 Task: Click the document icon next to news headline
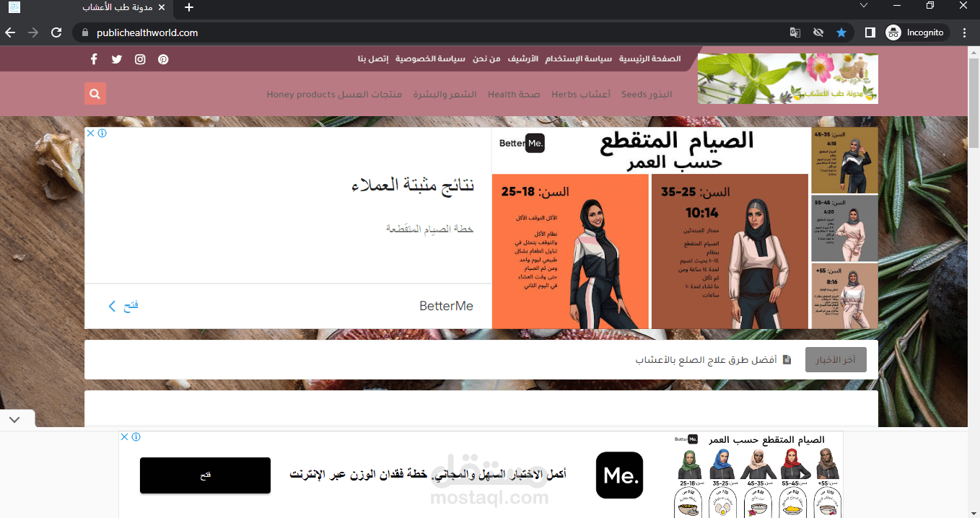[787, 359]
